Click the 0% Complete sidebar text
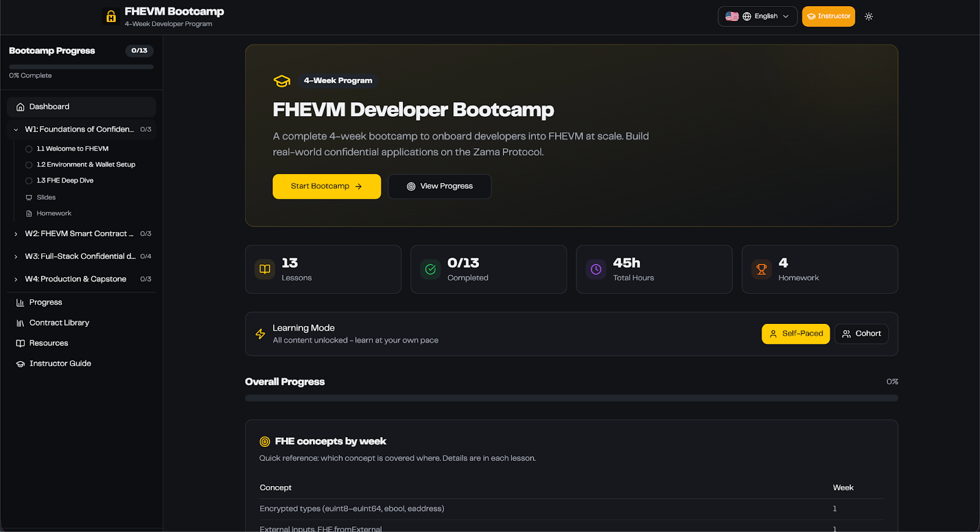Screen dimensions: 980x532 click(31, 76)
